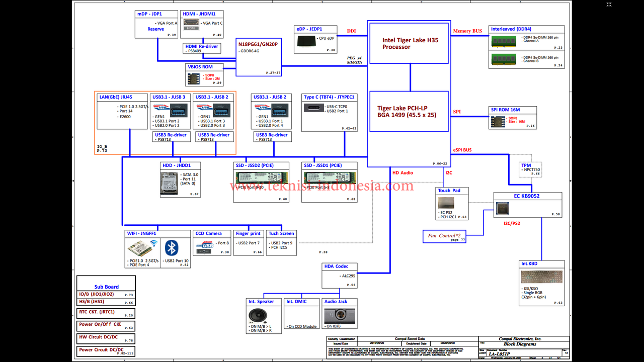Click the Block Diagrams title text

520,344
